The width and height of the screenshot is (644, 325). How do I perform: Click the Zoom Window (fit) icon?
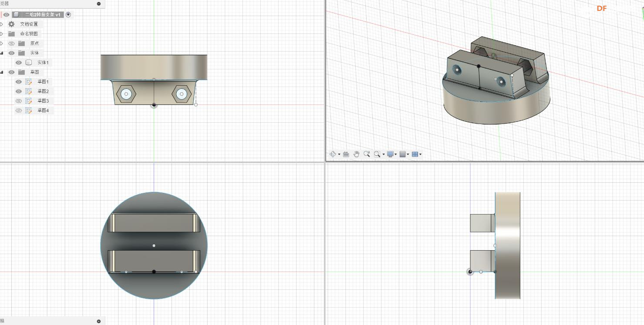377,154
